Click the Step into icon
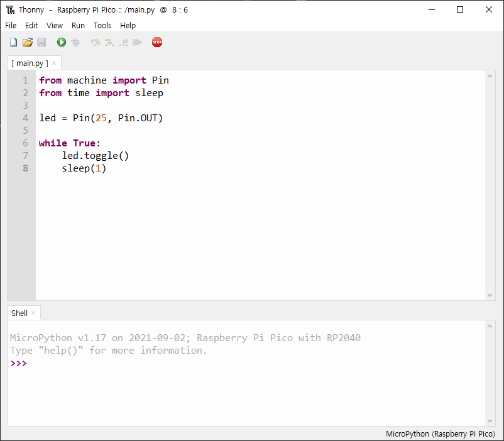This screenshot has height=441, width=504. point(109,42)
